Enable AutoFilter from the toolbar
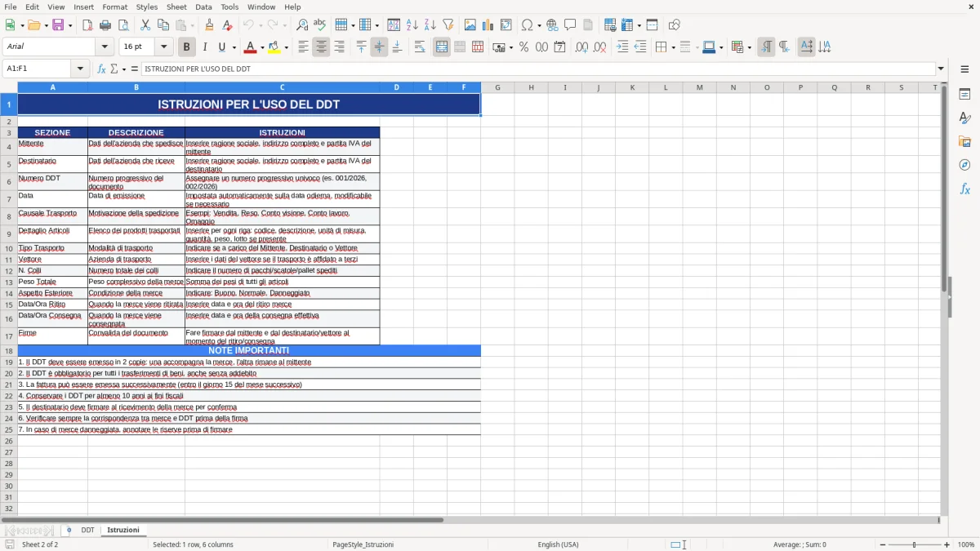The width and height of the screenshot is (980, 551). point(448,24)
